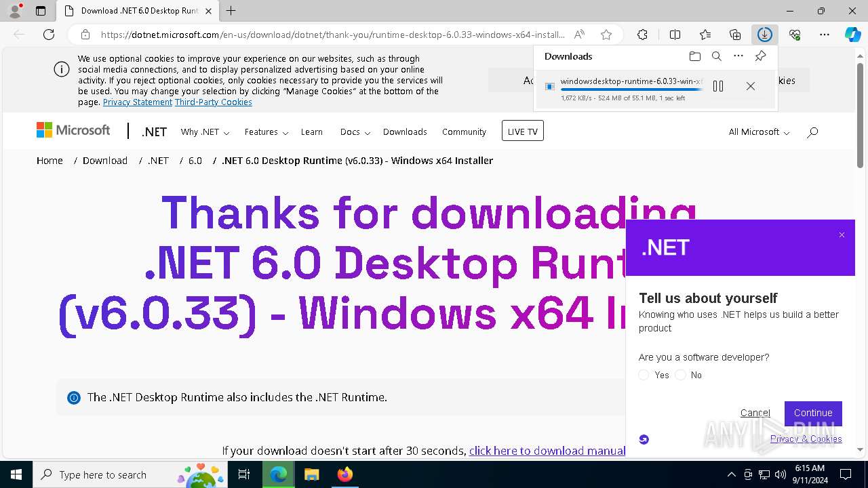The height and width of the screenshot is (488, 868).
Task: Open the Windows Start menu
Action: pyautogui.click(x=16, y=474)
